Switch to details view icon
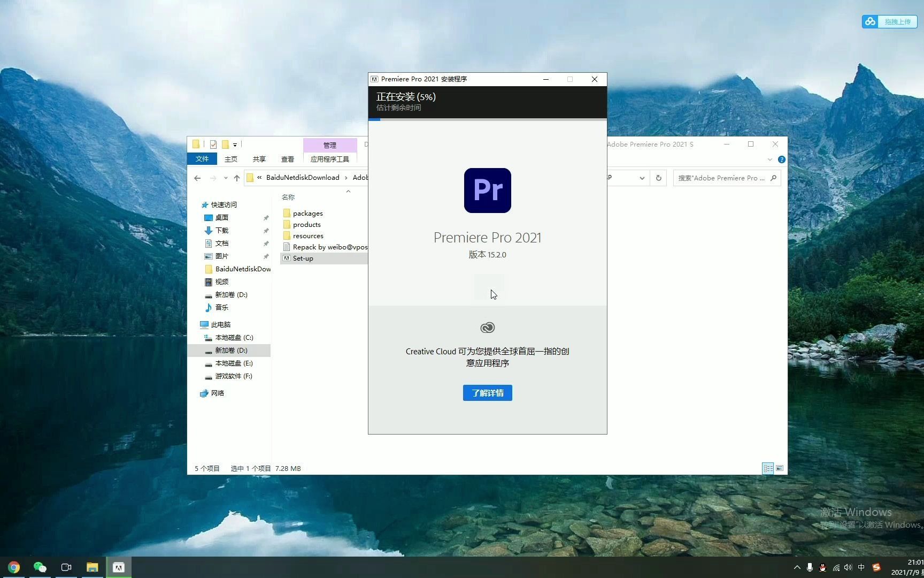924x578 pixels. 768,468
